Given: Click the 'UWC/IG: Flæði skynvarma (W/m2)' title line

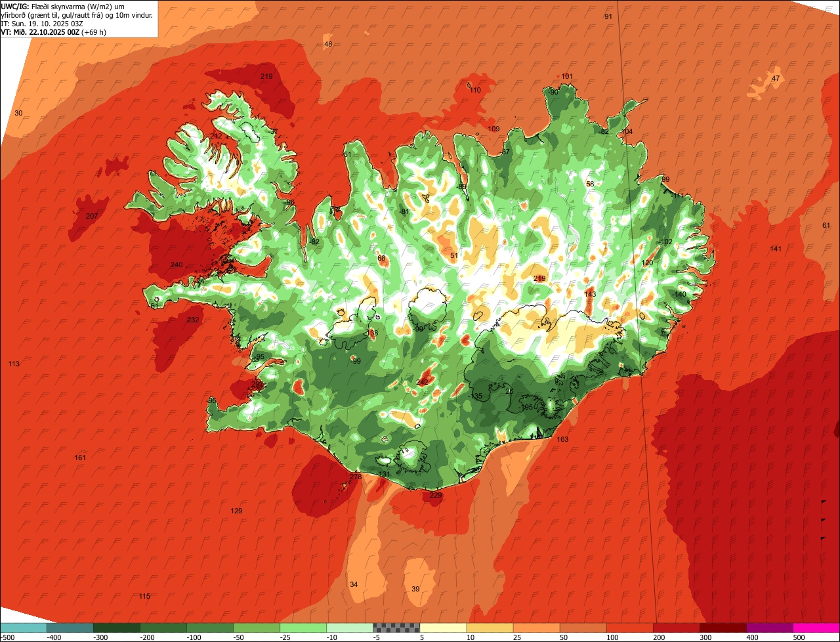Looking at the screenshot, I should [x=63, y=6].
